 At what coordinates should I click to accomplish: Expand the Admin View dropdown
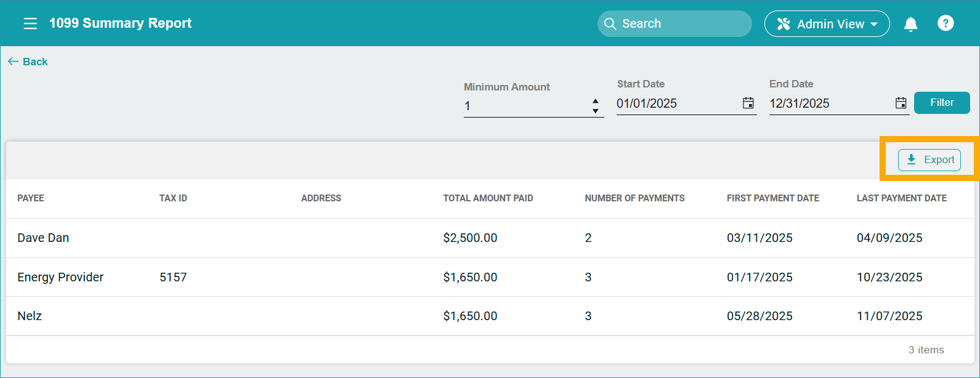(873, 25)
